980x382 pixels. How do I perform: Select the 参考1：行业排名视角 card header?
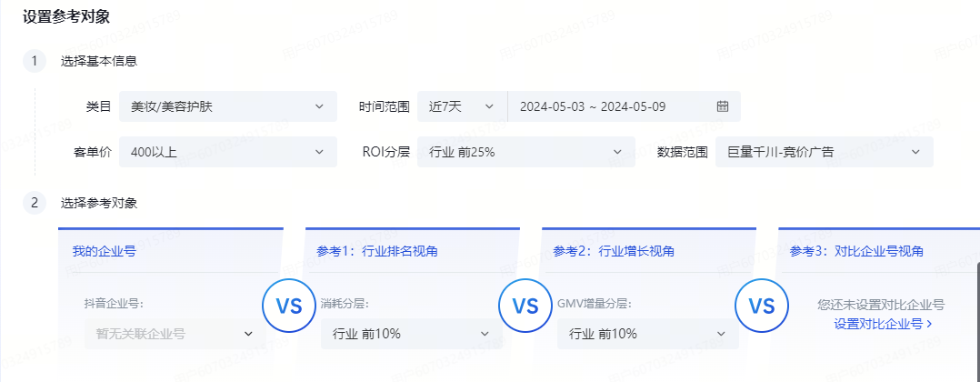pyautogui.click(x=383, y=251)
